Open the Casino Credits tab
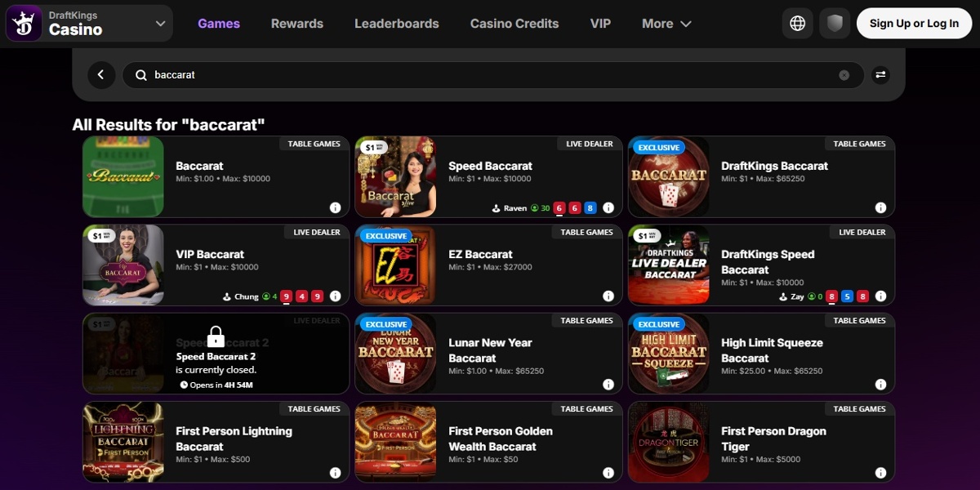The image size is (980, 490). 514,24
